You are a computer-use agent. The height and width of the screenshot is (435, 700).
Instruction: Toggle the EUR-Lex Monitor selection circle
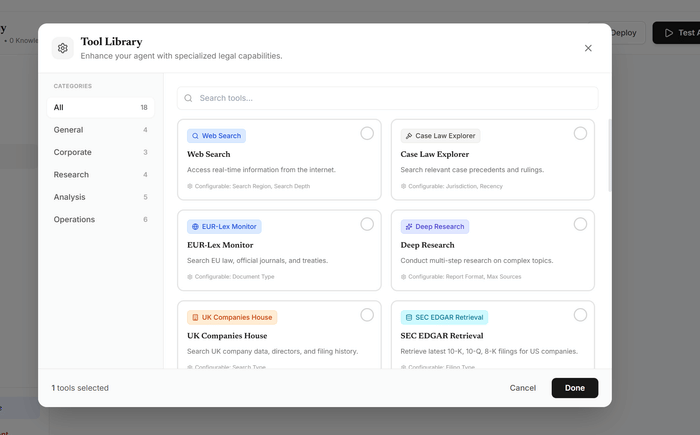click(x=367, y=224)
